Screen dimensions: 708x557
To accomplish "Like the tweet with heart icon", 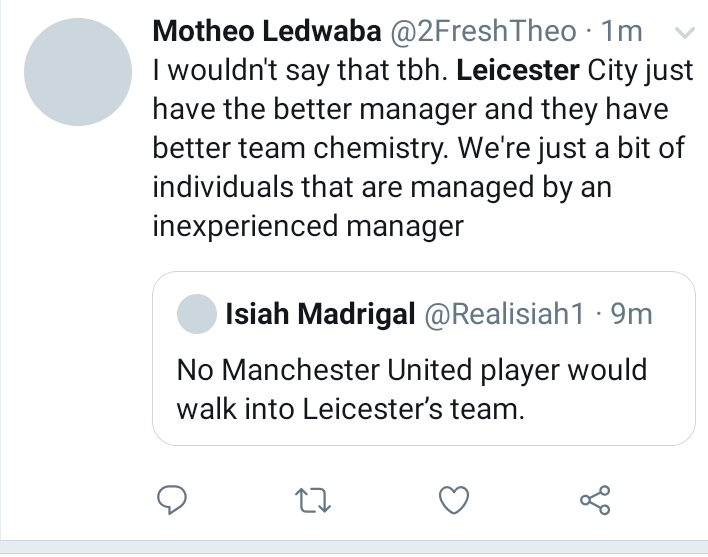I will (x=455, y=497).
